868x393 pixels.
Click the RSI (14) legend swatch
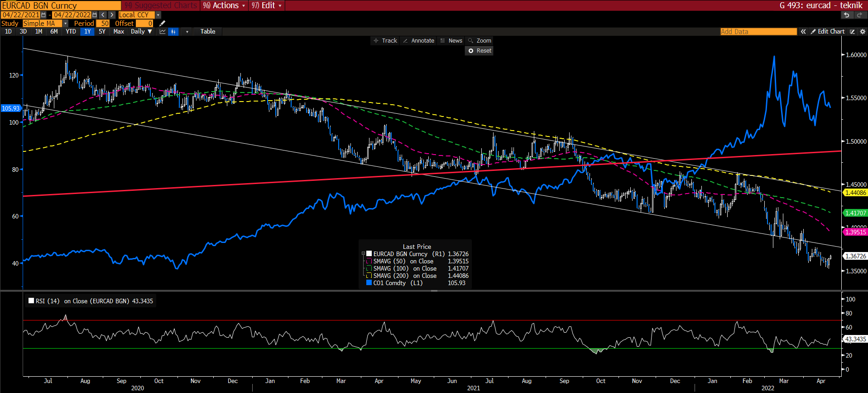coord(31,301)
